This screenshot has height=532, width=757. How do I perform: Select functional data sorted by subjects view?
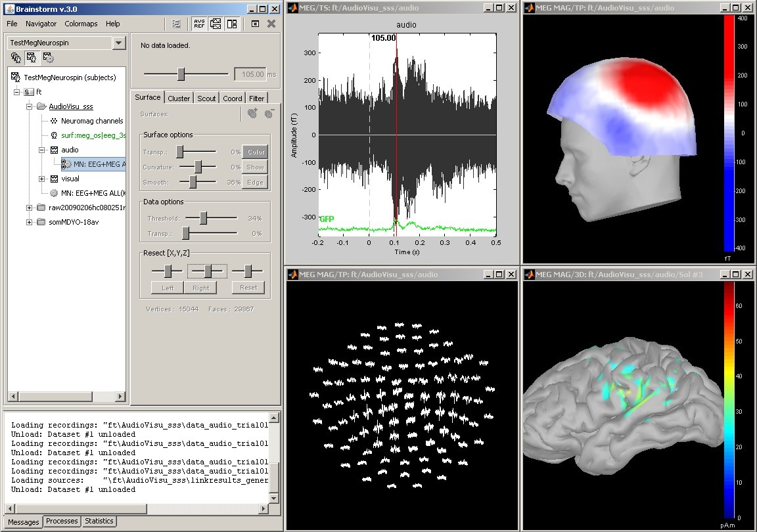[x=32, y=58]
